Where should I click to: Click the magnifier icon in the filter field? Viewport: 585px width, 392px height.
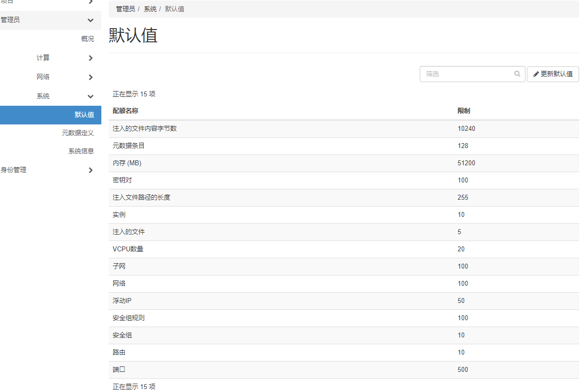(517, 74)
